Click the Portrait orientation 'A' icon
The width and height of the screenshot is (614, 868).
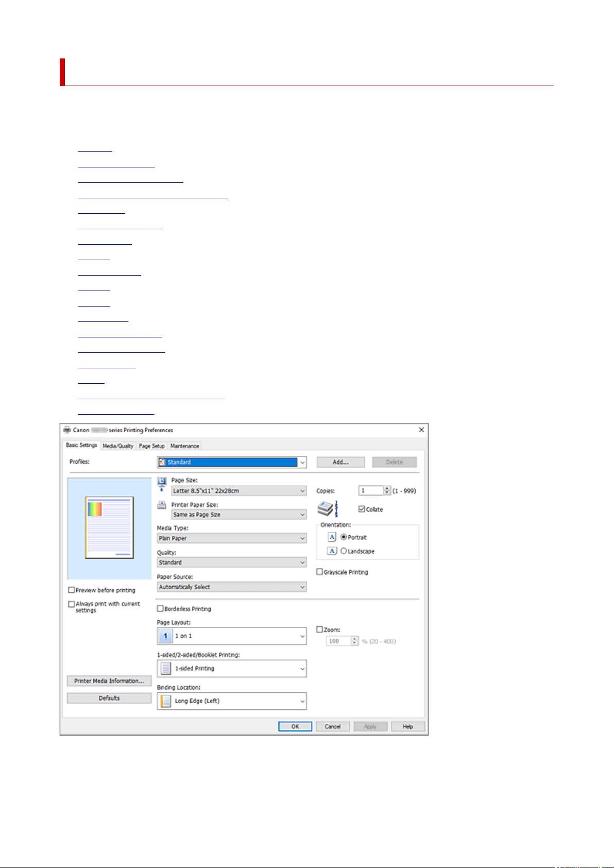332,537
